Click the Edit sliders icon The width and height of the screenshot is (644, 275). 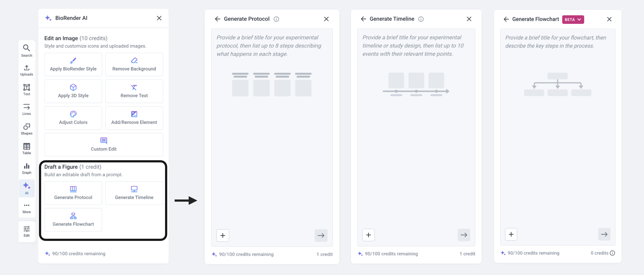point(27,231)
